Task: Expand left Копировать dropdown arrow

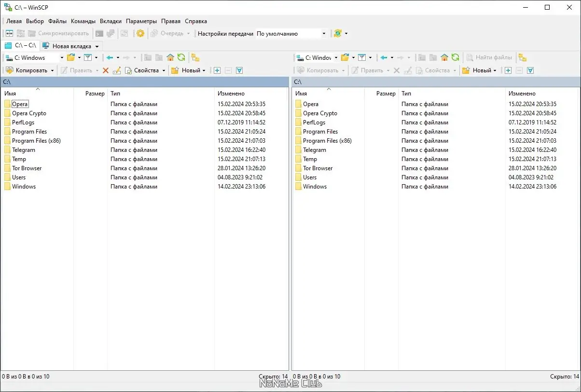Action: (53, 70)
